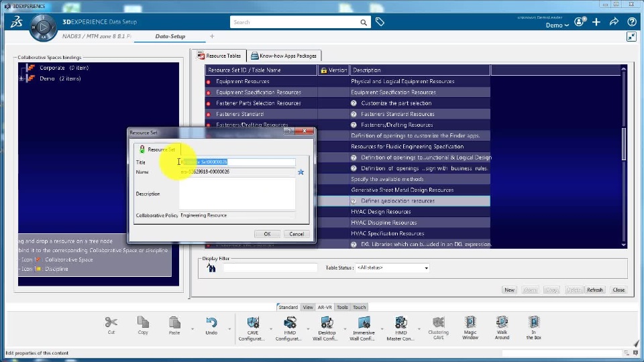Open HMD Master Configuration tool
This screenshot has height=362, width=644.
401,322
